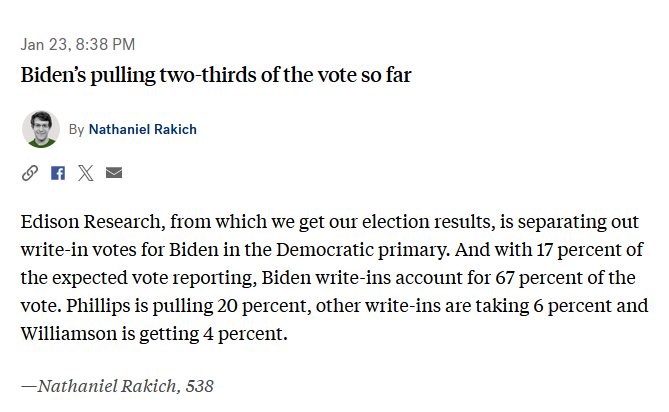
Task: Click the headline about Biden's two-thirds vote
Action: pos(216,75)
